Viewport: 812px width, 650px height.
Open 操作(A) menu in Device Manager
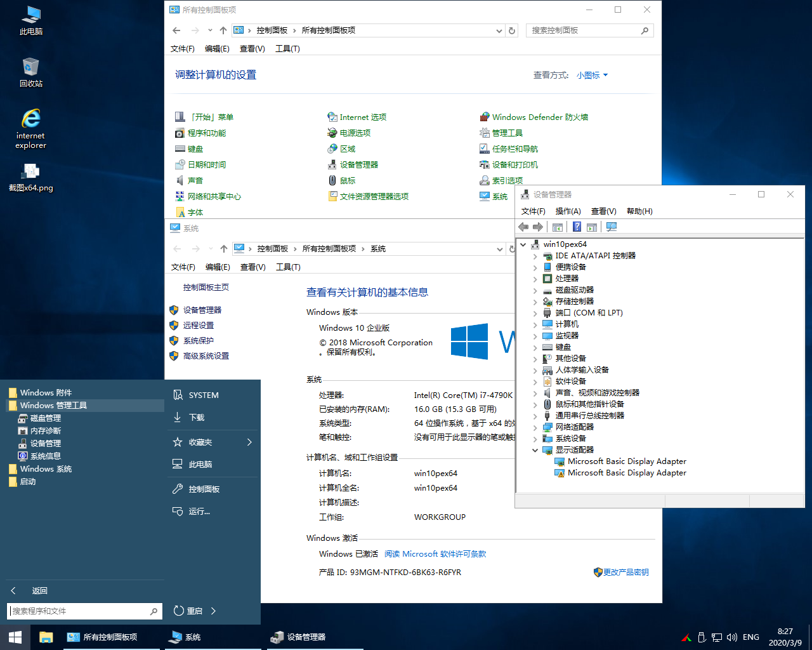click(568, 211)
